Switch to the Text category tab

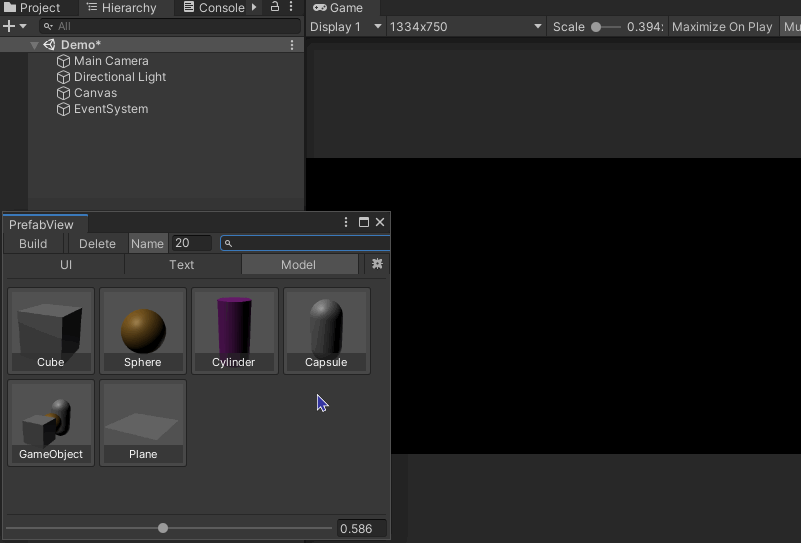tap(182, 265)
